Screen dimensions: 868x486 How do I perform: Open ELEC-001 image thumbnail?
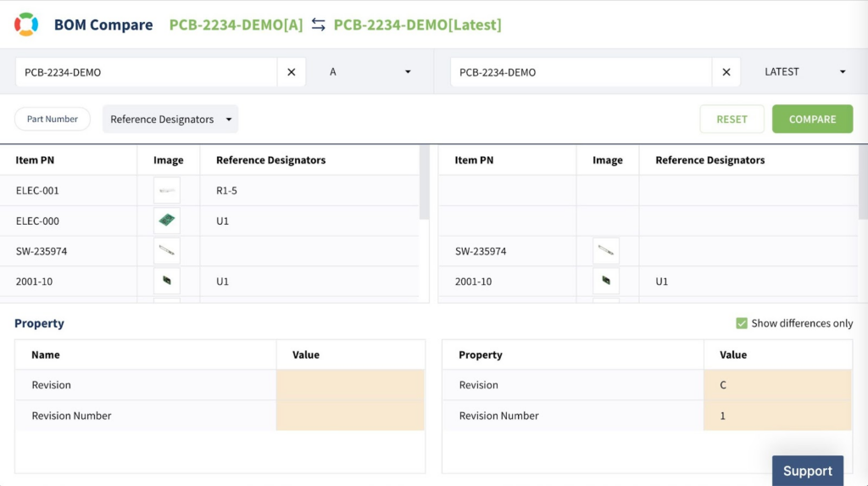point(167,190)
